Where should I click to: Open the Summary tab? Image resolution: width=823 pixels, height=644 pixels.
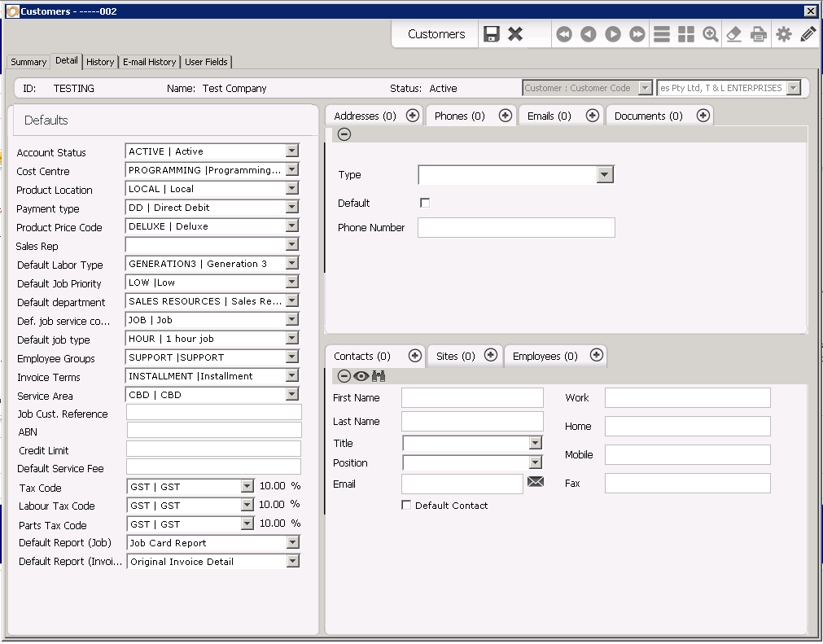[28, 62]
